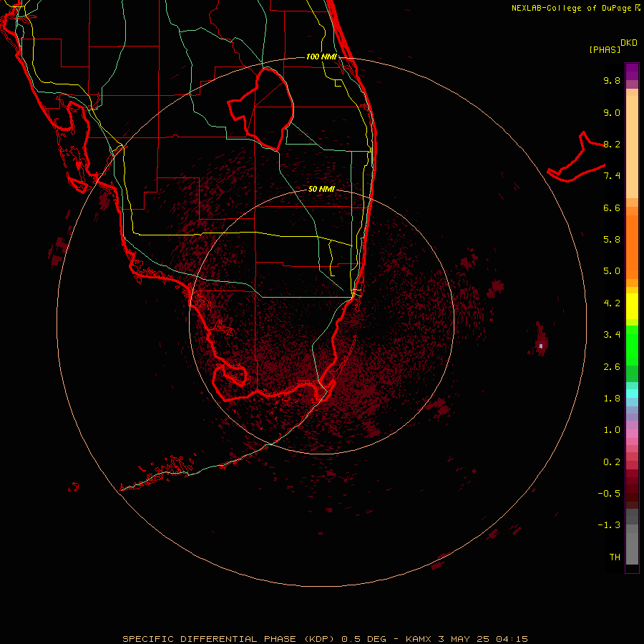The width and height of the screenshot is (644, 644).
Task: Click the 4.2 legend value
Action: (x=612, y=303)
